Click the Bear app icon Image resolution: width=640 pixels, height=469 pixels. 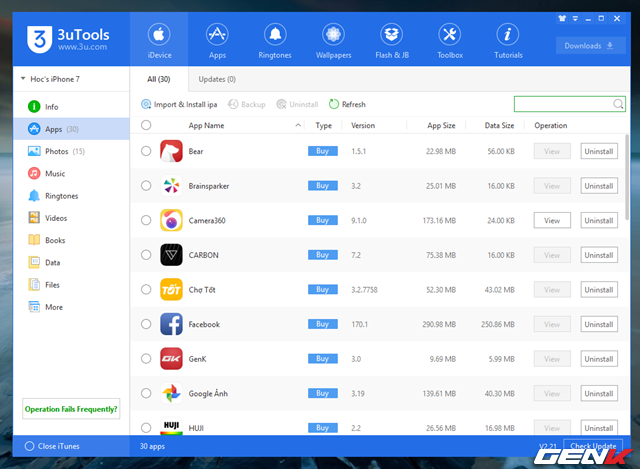click(x=171, y=151)
